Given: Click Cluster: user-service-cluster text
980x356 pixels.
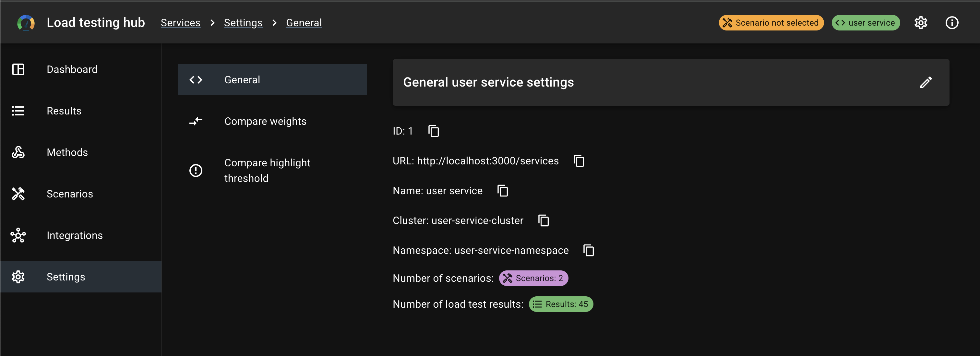Looking at the screenshot, I should tap(458, 220).
